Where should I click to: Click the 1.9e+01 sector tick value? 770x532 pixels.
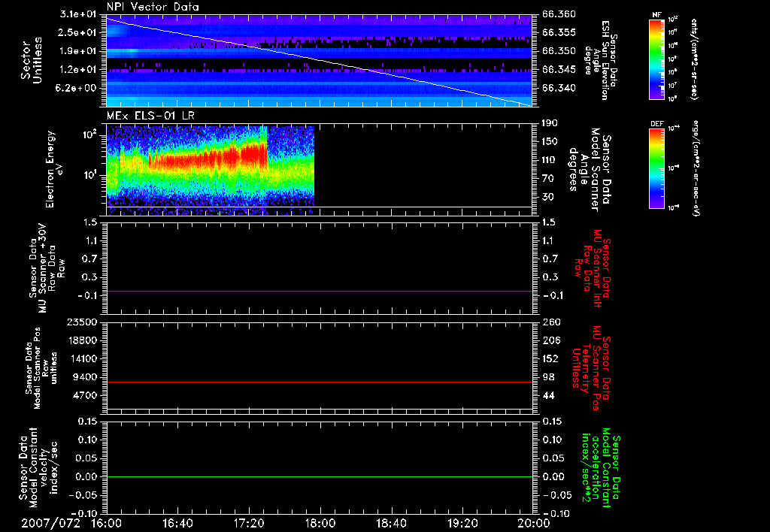[x=78, y=51]
